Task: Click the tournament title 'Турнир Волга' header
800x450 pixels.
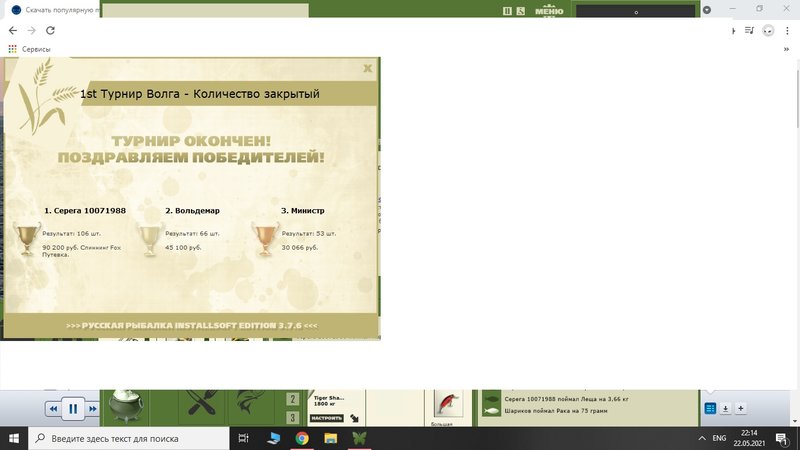Action: 199,94
